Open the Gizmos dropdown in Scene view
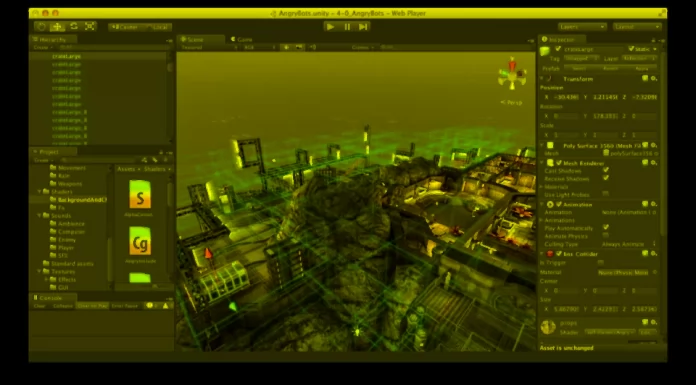The height and width of the screenshot is (385, 696). click(363, 47)
